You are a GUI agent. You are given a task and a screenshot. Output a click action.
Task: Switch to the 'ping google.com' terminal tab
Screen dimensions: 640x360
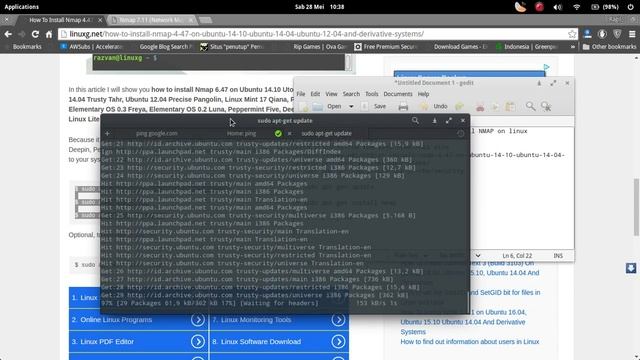click(157, 133)
